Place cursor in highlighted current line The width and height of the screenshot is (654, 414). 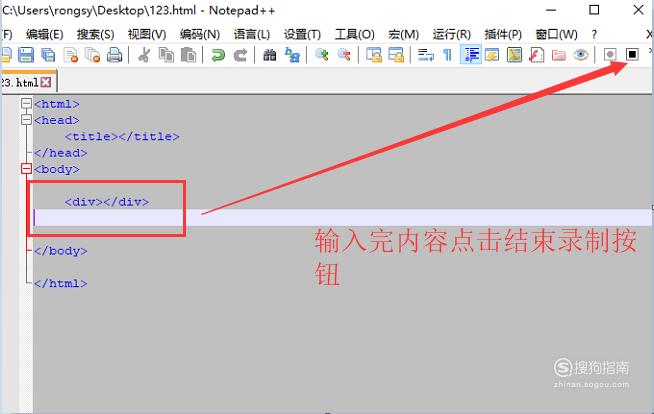click(x=342, y=218)
